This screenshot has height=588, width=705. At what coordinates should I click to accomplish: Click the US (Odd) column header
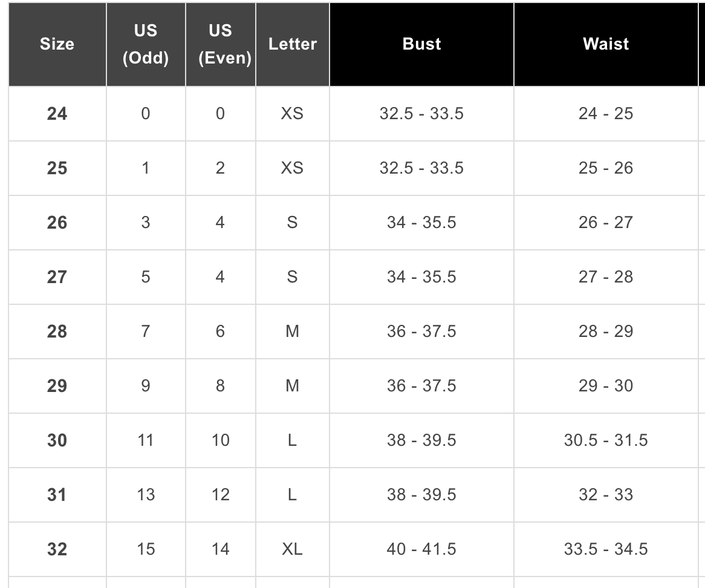[x=146, y=44]
